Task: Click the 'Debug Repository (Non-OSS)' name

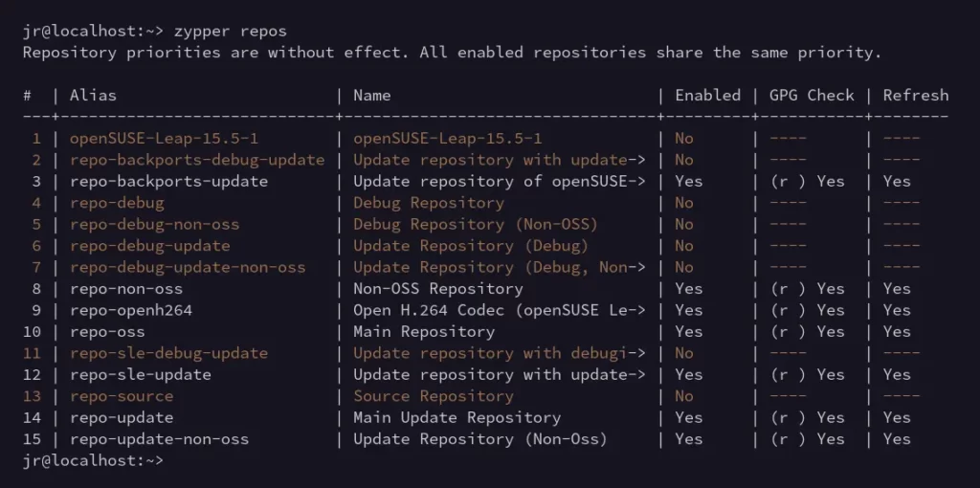Action: (x=475, y=224)
